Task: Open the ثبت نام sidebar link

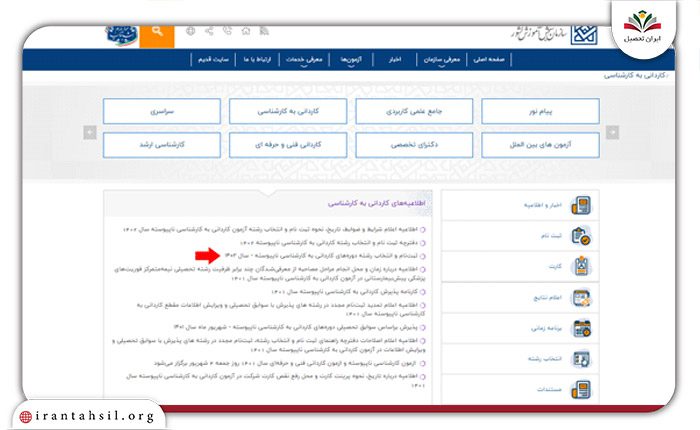Action: click(551, 236)
